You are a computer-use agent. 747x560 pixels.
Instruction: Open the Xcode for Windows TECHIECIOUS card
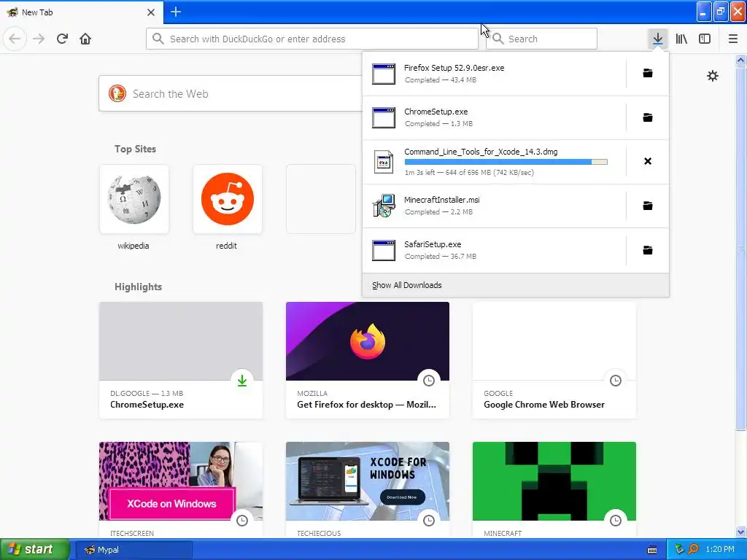click(368, 489)
